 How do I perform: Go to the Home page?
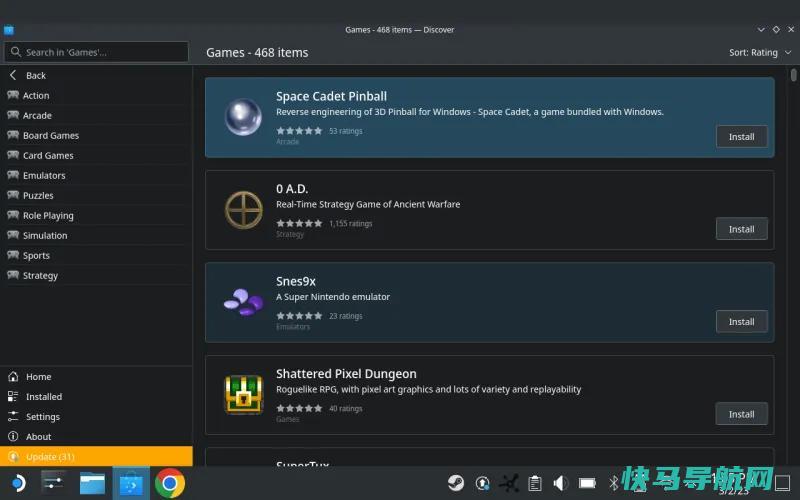pyautogui.click(x=96, y=377)
